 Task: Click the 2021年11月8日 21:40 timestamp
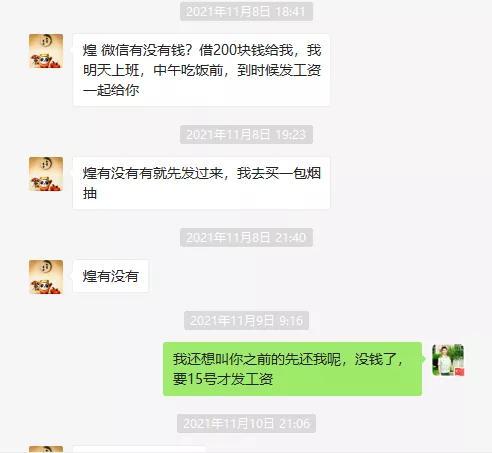coord(246,238)
